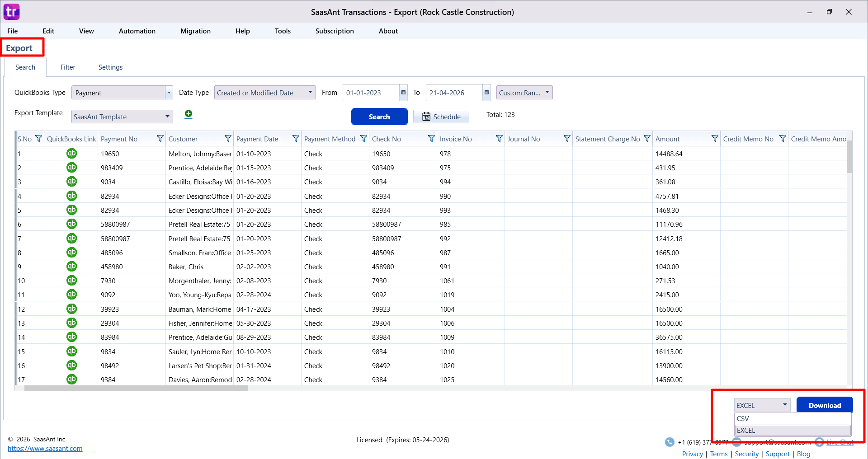Open QuickBooks link for row 6
This screenshot has height=459, width=868.
pos(71,224)
